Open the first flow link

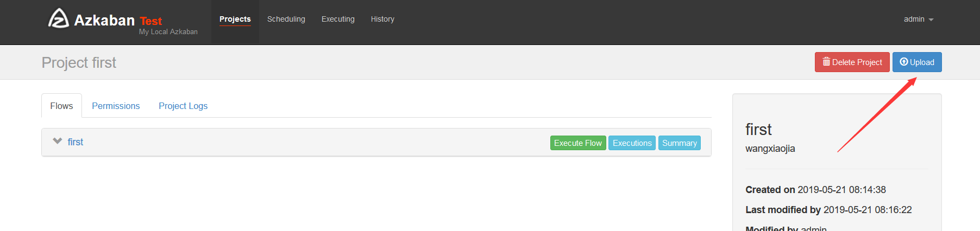click(76, 142)
